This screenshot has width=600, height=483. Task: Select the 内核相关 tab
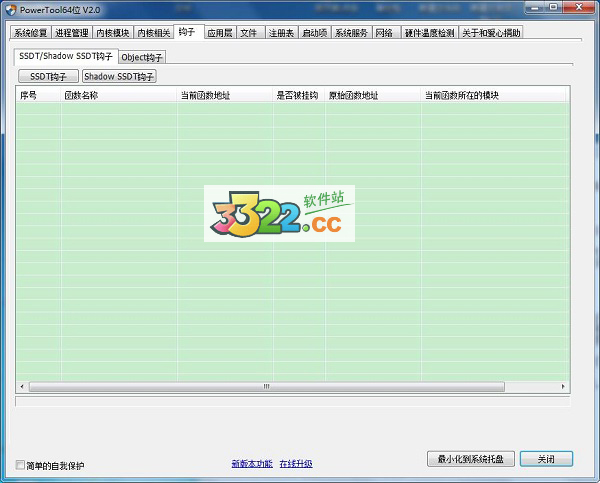154,33
